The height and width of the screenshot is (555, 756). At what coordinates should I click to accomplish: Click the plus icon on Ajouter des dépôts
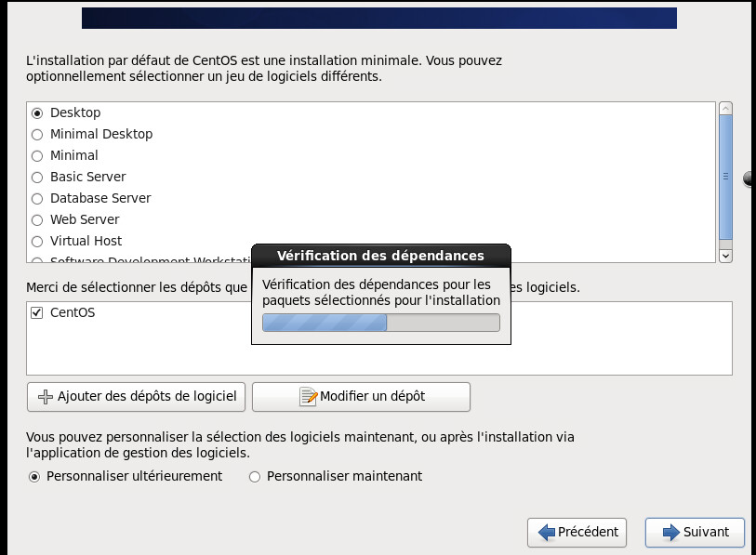(x=46, y=396)
